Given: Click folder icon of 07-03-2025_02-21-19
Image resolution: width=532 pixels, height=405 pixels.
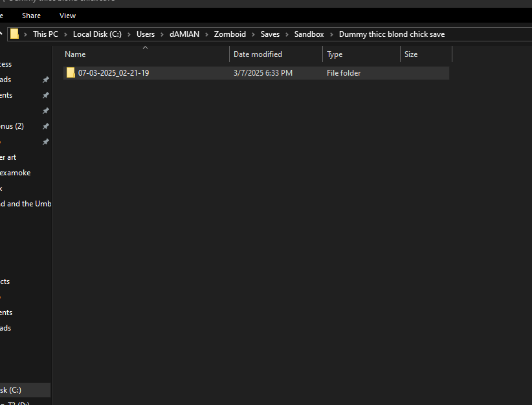Looking at the screenshot, I should pyautogui.click(x=71, y=72).
